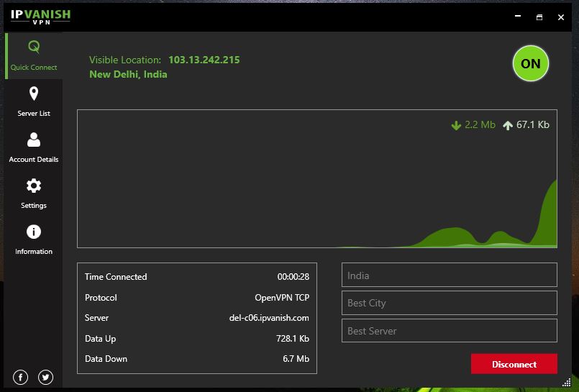Image resolution: width=579 pixels, height=392 pixels.
Task: Click the 2.2 Mb download rate
Action: [480, 124]
